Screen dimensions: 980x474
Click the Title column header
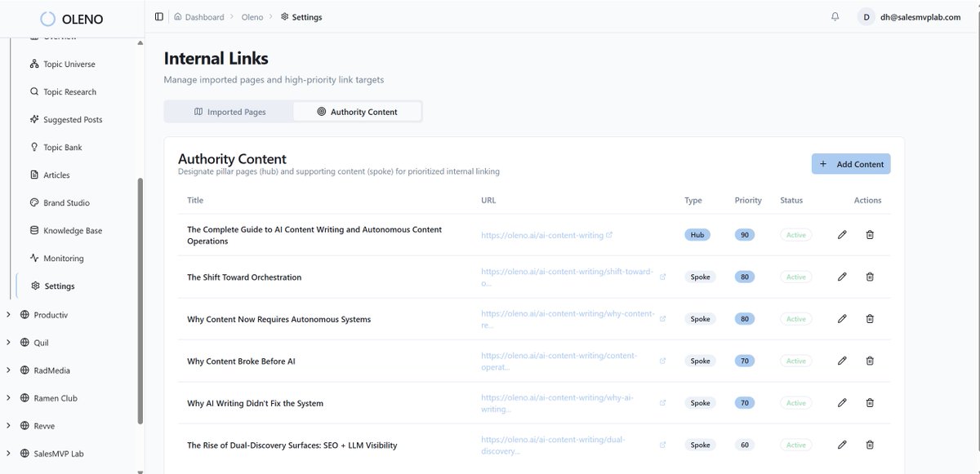(x=195, y=200)
